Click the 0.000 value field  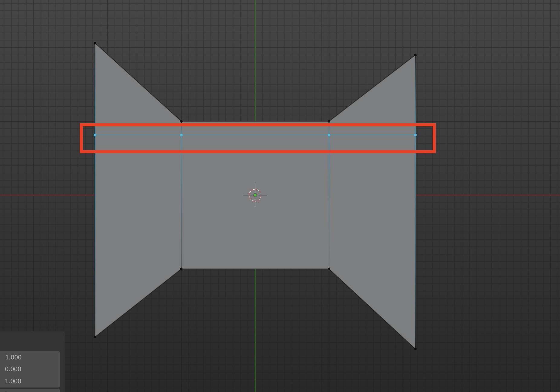[30, 369]
